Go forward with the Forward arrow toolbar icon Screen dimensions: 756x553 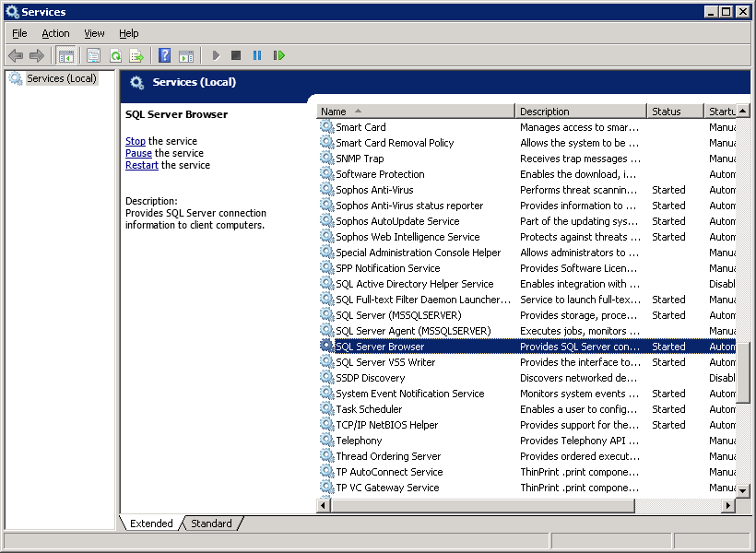click(37, 56)
